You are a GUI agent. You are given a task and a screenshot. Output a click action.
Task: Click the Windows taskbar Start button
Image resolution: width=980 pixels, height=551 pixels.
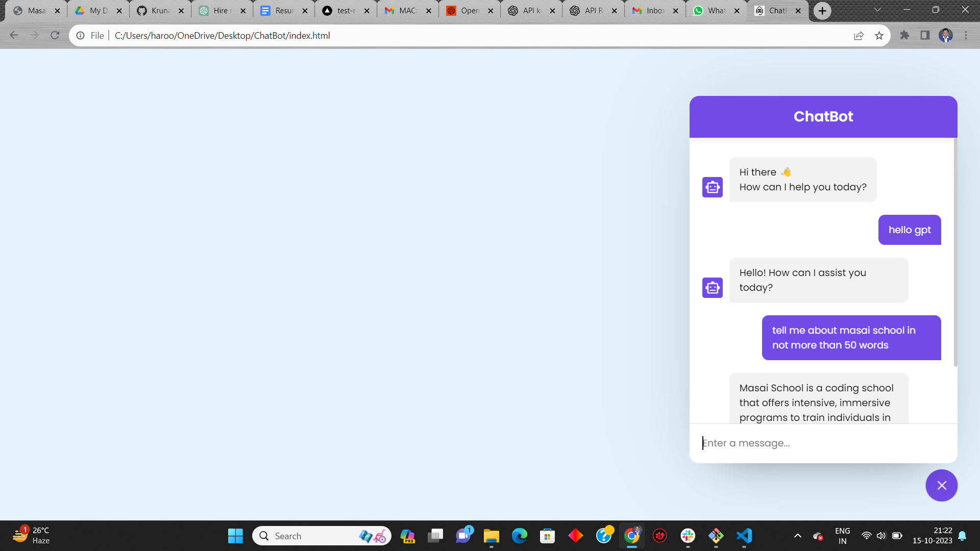coord(236,536)
